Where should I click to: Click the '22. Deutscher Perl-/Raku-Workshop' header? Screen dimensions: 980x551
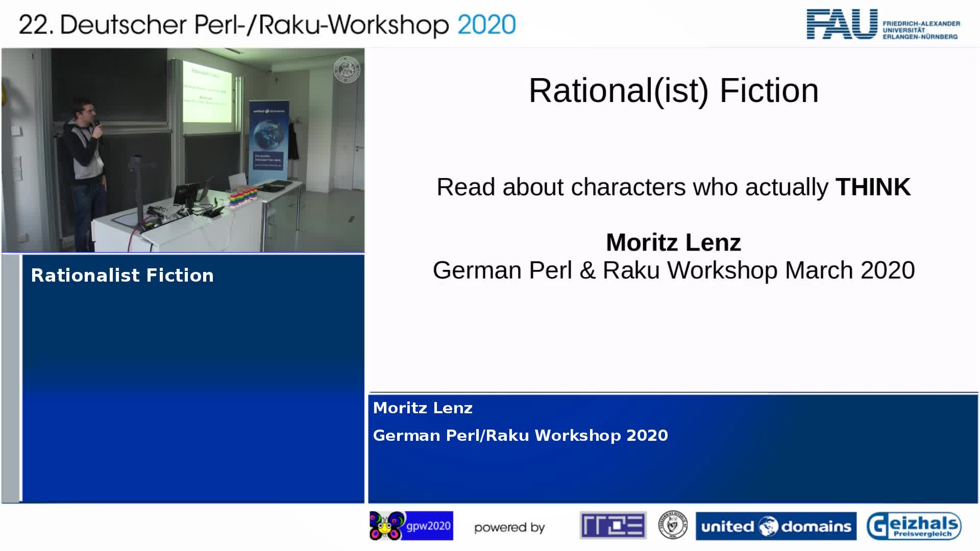click(x=234, y=24)
